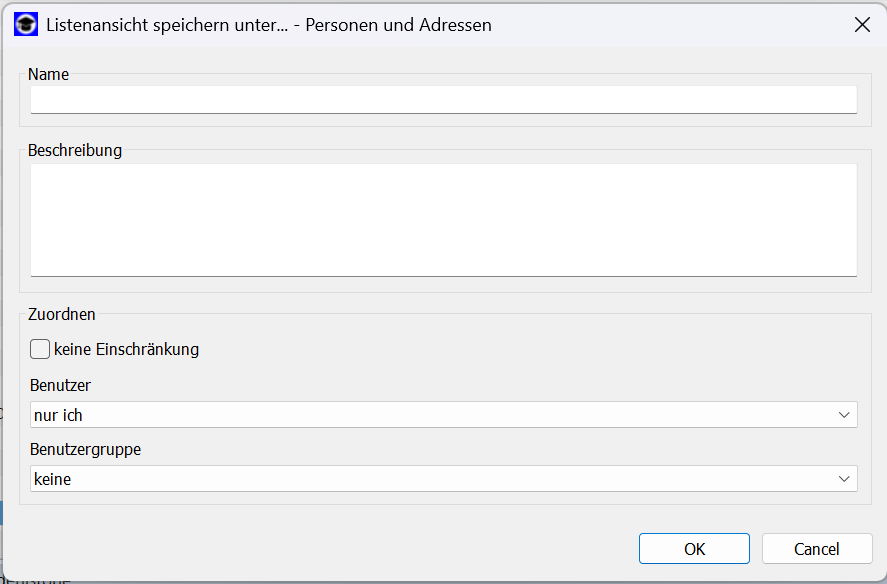Click the dialog title Listenansicht speichern unter
Image resolution: width=887 pixels, height=584 pixels.
click(167, 25)
